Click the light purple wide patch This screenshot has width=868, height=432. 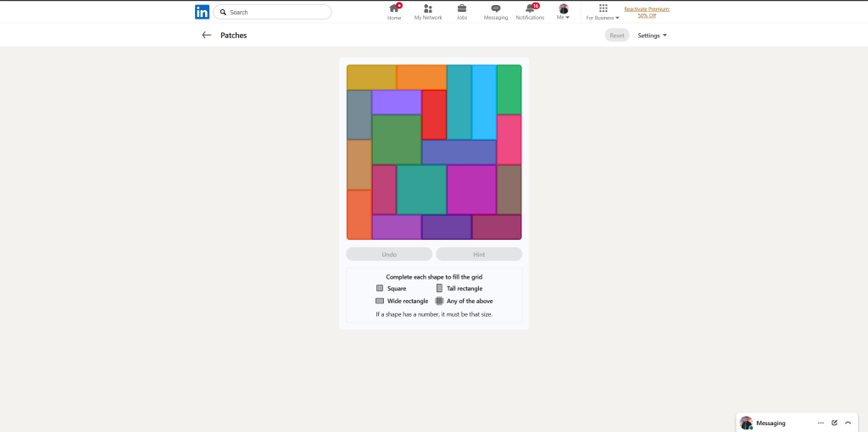click(397, 102)
